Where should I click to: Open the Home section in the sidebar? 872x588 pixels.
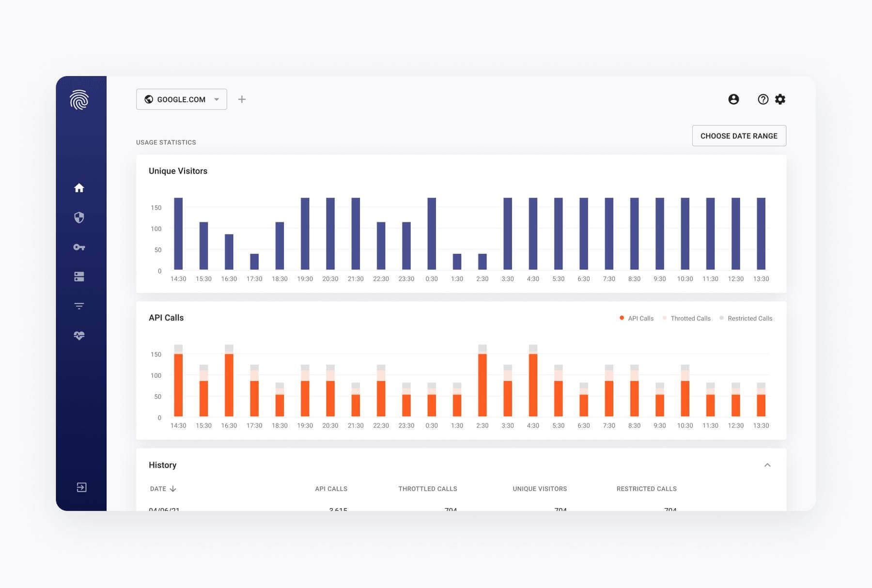click(79, 188)
